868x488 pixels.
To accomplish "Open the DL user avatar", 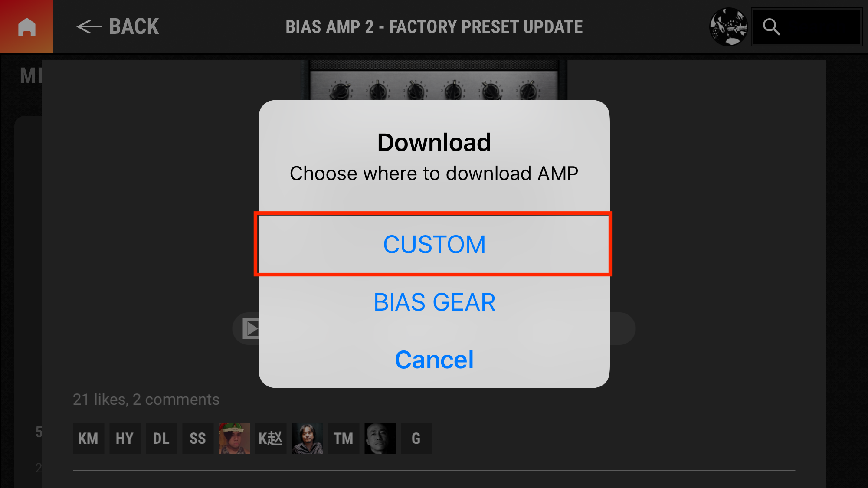I will pyautogui.click(x=161, y=439).
